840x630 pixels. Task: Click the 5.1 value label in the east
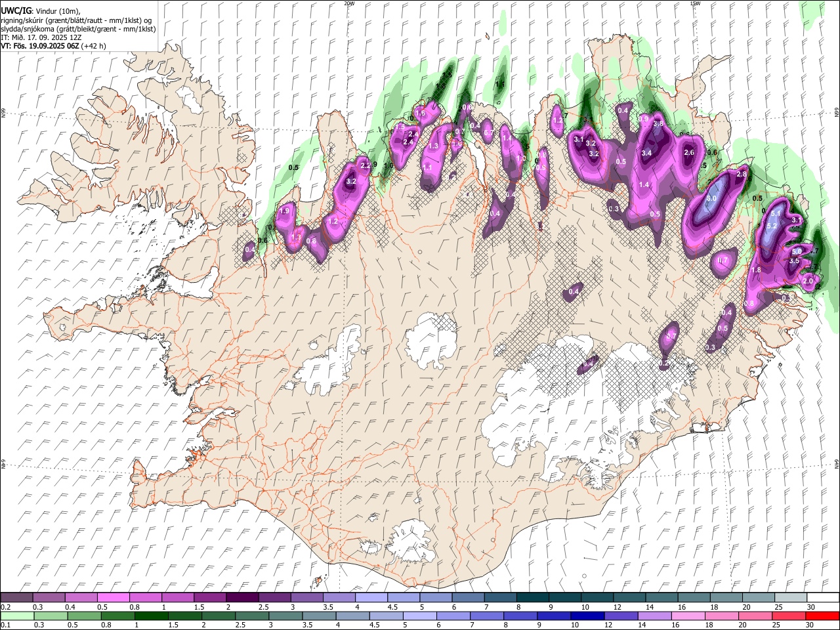tap(776, 214)
